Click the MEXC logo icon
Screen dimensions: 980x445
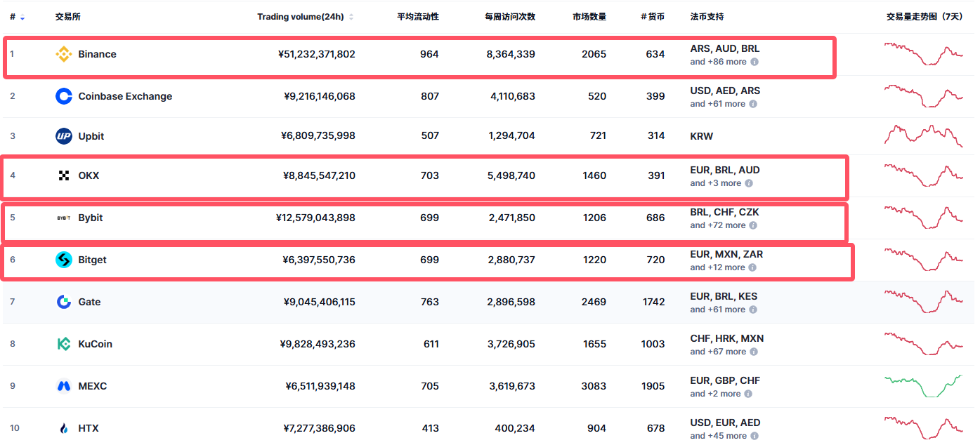[x=64, y=386]
